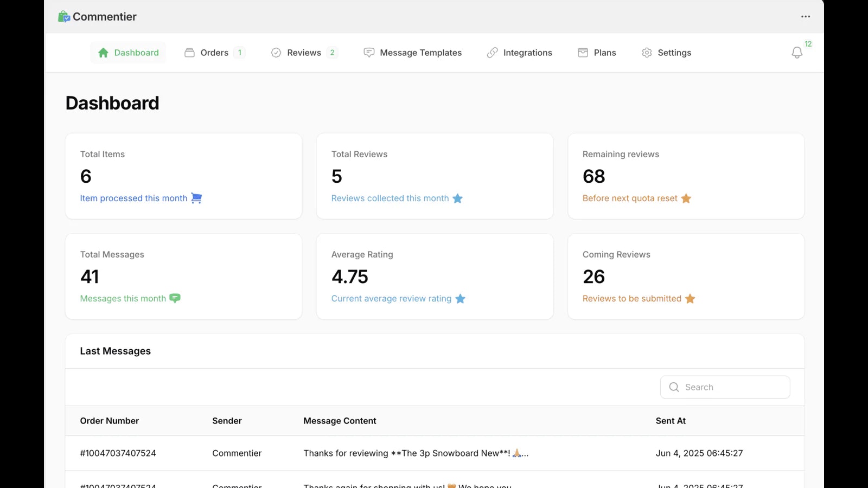Open the Orders tab

click(x=215, y=53)
